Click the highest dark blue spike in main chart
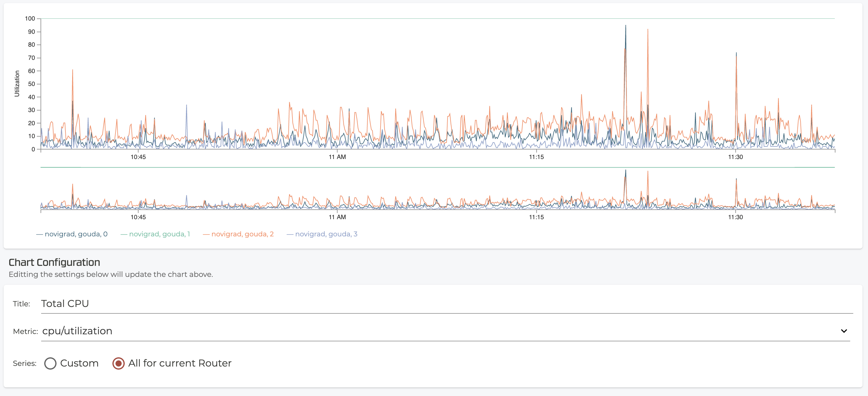The image size is (868, 396). coord(626,27)
